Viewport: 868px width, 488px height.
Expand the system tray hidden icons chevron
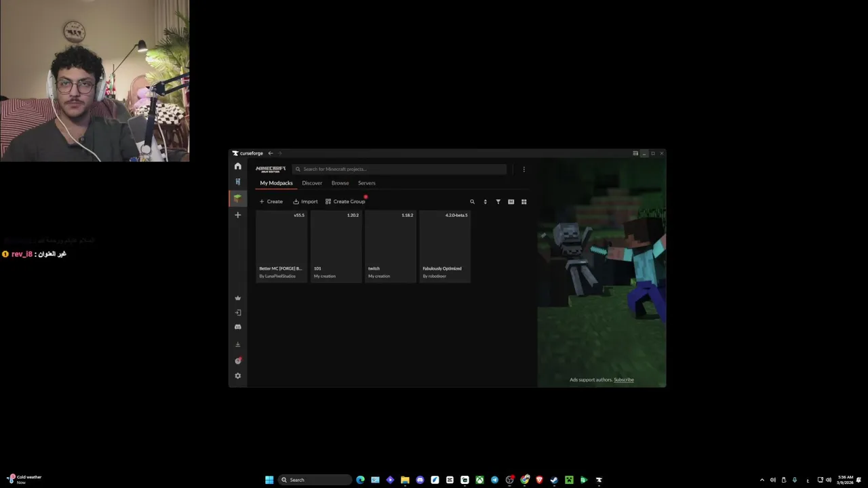tap(762, 480)
